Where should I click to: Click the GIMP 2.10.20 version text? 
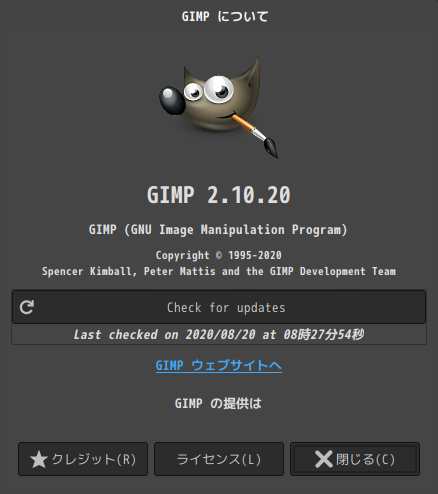[x=219, y=195]
